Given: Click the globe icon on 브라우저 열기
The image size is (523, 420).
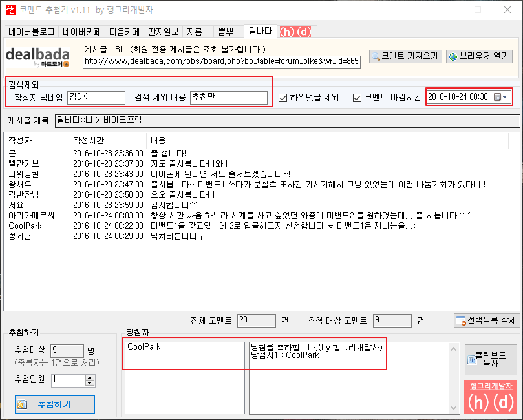Looking at the screenshot, I should click(x=453, y=57).
